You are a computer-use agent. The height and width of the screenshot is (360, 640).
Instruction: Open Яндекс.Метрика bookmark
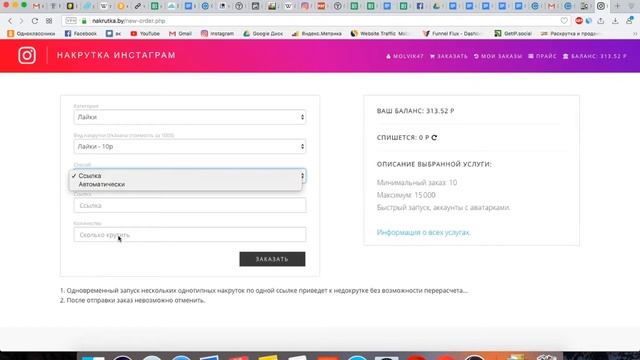(x=317, y=33)
